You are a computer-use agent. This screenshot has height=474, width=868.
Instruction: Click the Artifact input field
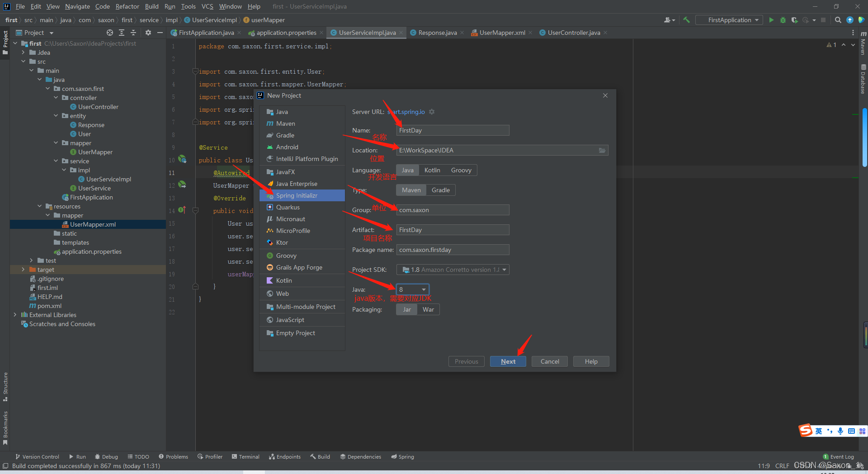pos(453,230)
